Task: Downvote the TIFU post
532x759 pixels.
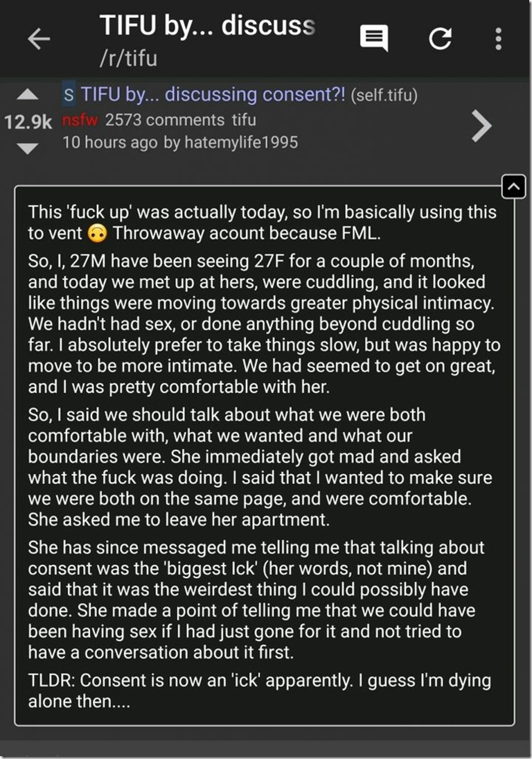Action: [x=27, y=148]
